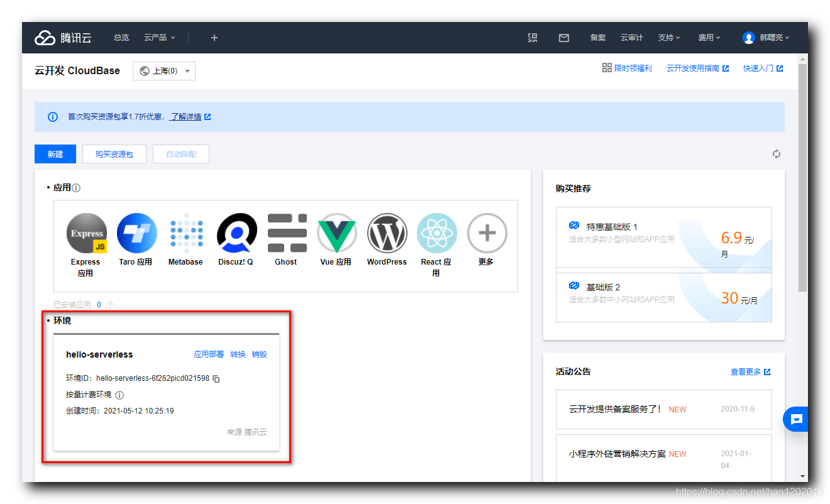Open the 云开发使用指南 link
The height and width of the screenshot is (504, 830).
[x=697, y=68]
